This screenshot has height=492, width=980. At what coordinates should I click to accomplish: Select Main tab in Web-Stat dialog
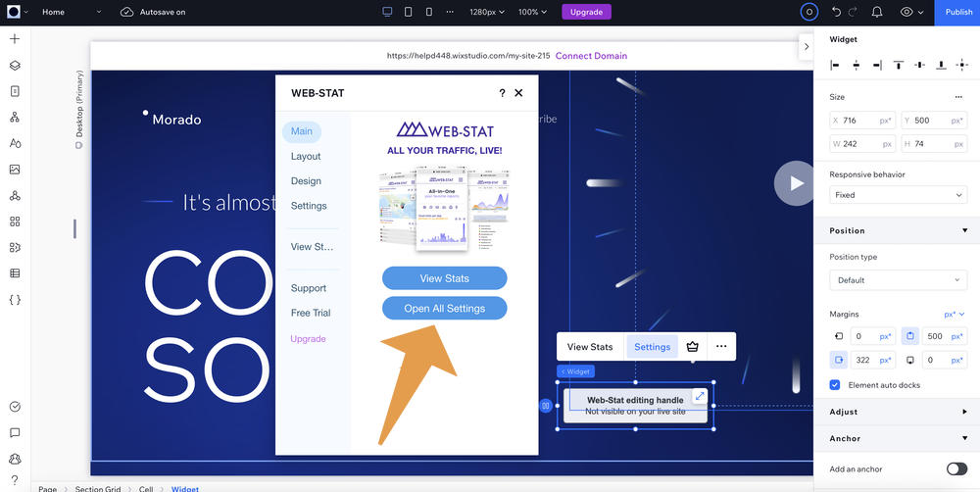tap(302, 132)
